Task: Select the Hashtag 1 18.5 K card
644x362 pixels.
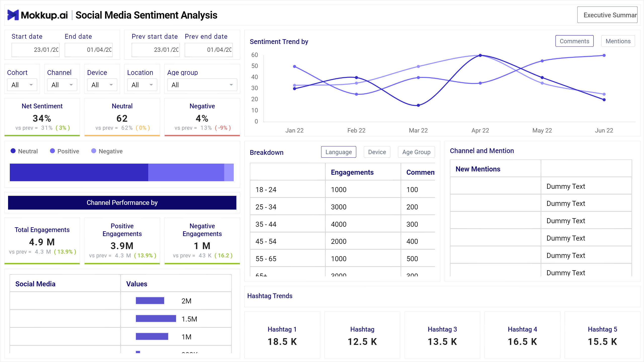Action: click(x=282, y=335)
